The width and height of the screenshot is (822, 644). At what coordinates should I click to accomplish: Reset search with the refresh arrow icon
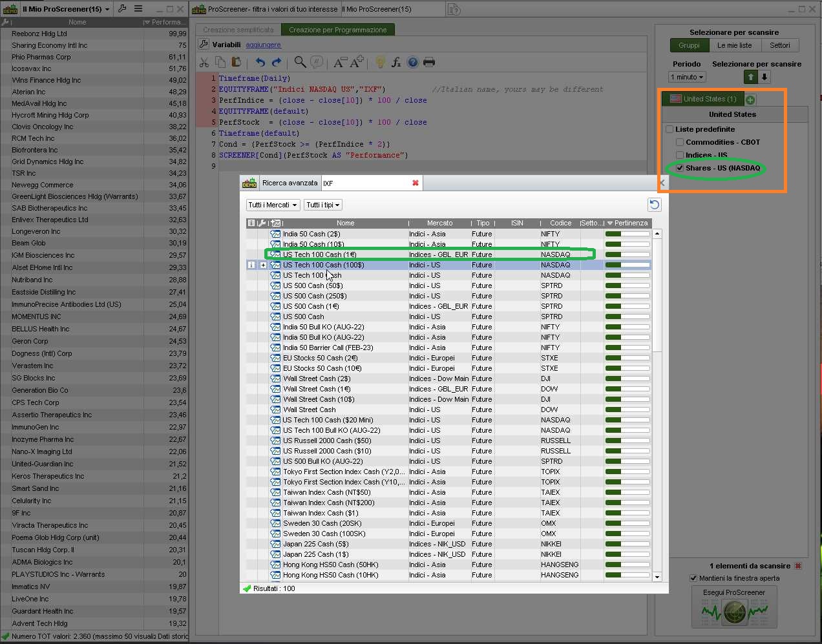pos(654,205)
